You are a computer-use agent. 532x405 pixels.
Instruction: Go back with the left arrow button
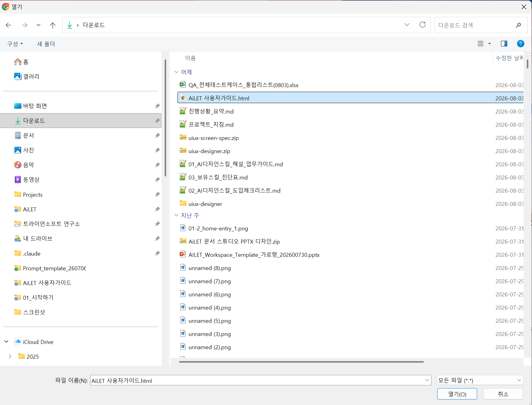pyautogui.click(x=9, y=25)
